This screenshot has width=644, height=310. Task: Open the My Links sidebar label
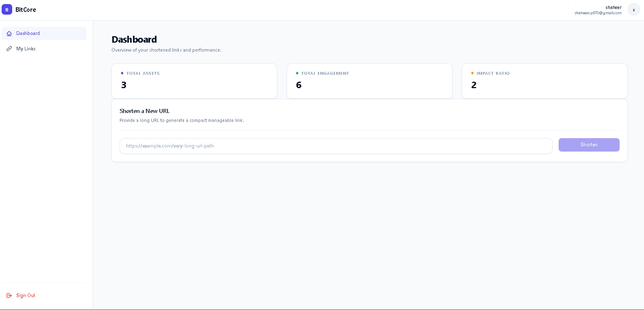click(x=26, y=49)
